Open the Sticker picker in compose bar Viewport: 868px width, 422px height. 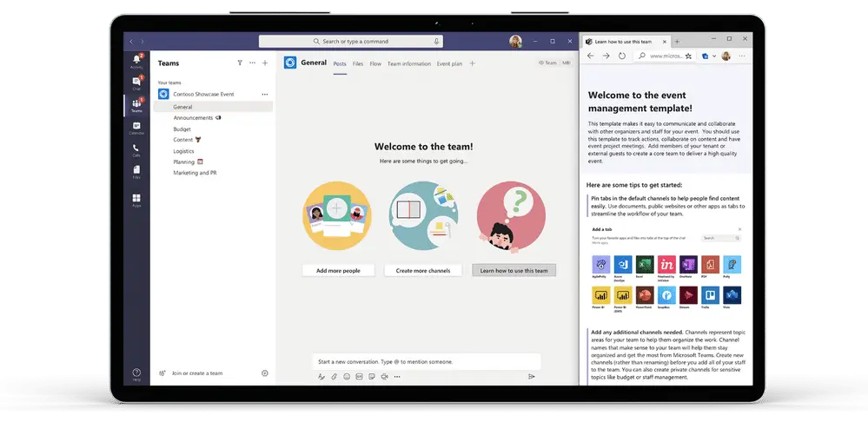[372, 377]
